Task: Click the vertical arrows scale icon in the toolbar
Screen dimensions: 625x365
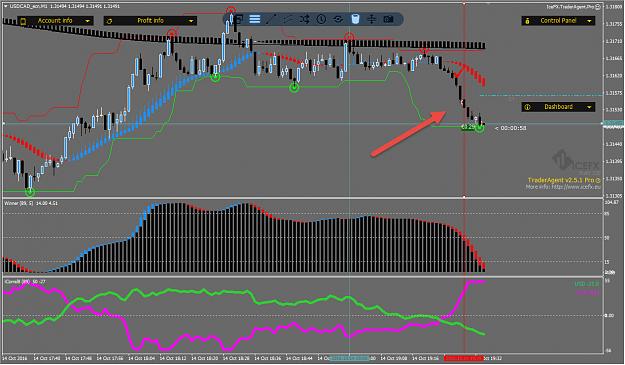Action: (x=371, y=19)
